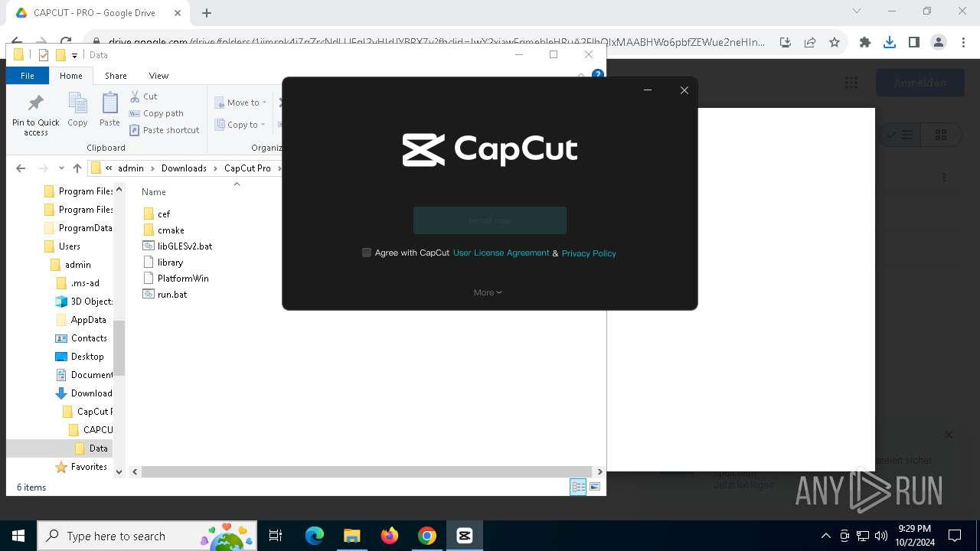Select Users in the navigation tree
The width and height of the screenshot is (980, 551).
[62, 246]
